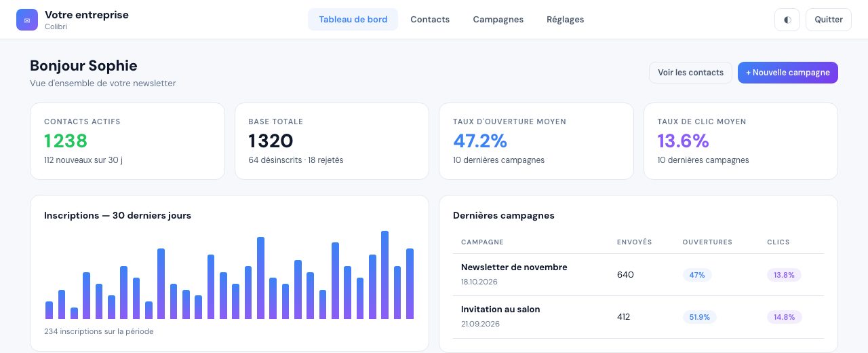Viewport: 868px width, 353px height.
Task: Click the Clics column header
Action: pos(778,242)
